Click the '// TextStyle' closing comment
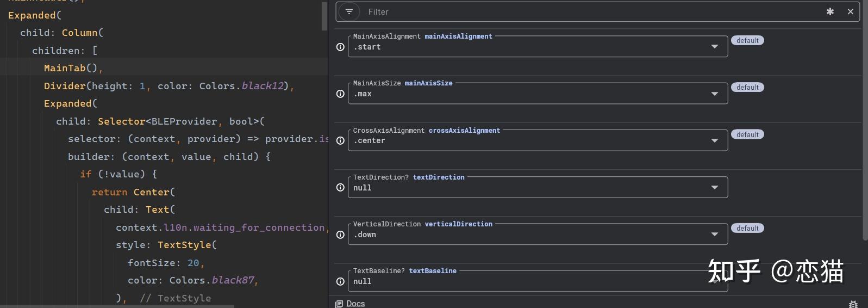Image resolution: width=868 pixels, height=308 pixels. (176, 298)
